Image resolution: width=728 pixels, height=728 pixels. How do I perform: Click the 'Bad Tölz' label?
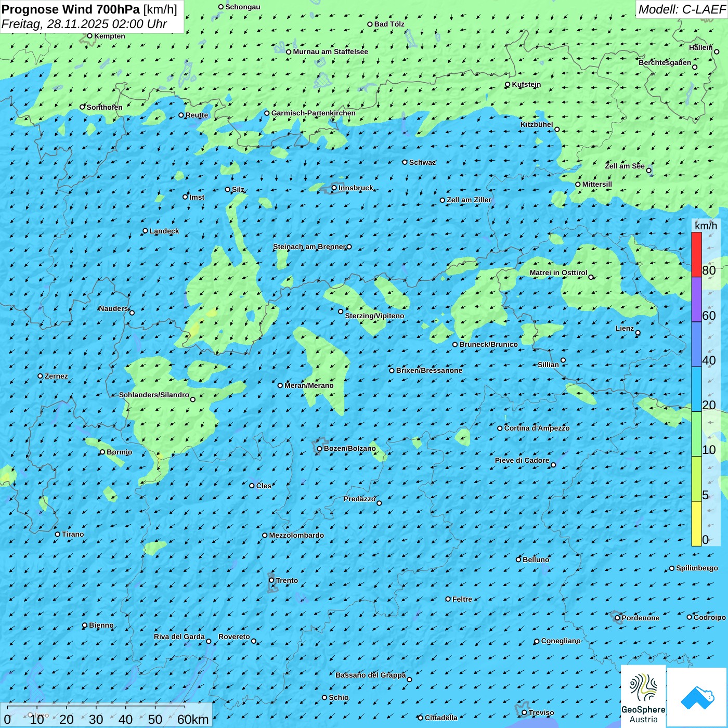click(x=389, y=24)
